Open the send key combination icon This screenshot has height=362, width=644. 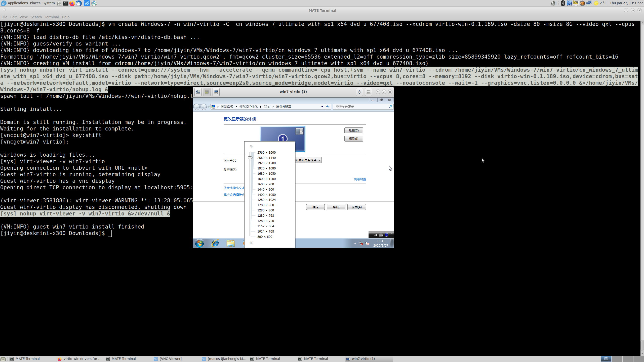(x=216, y=92)
